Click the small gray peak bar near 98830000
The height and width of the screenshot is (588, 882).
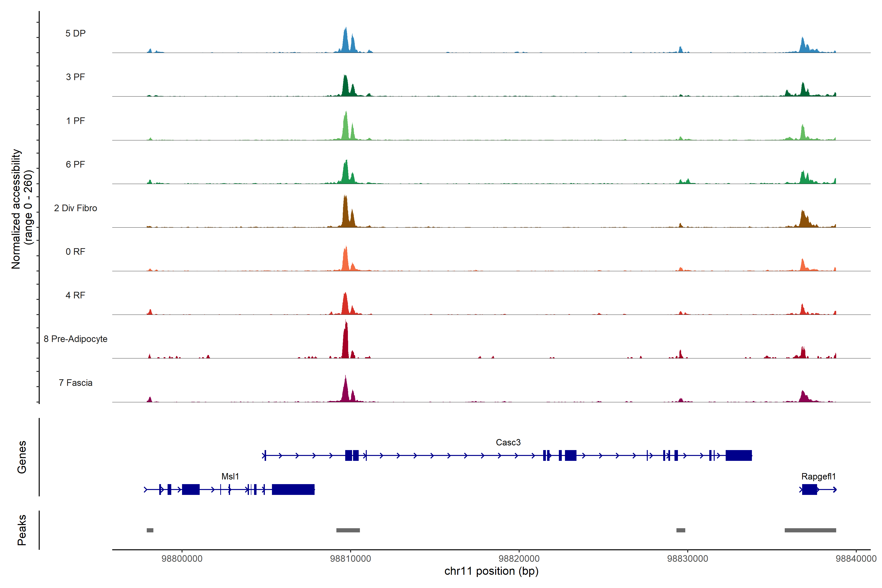tap(681, 530)
